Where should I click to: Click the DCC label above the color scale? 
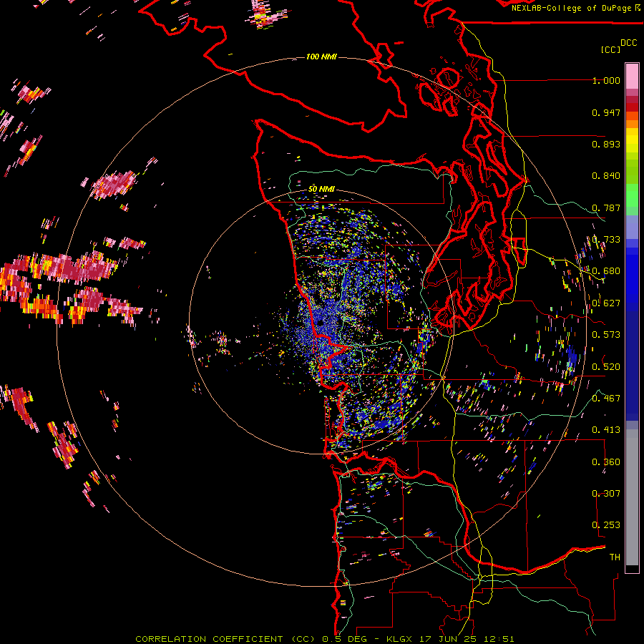[628, 43]
